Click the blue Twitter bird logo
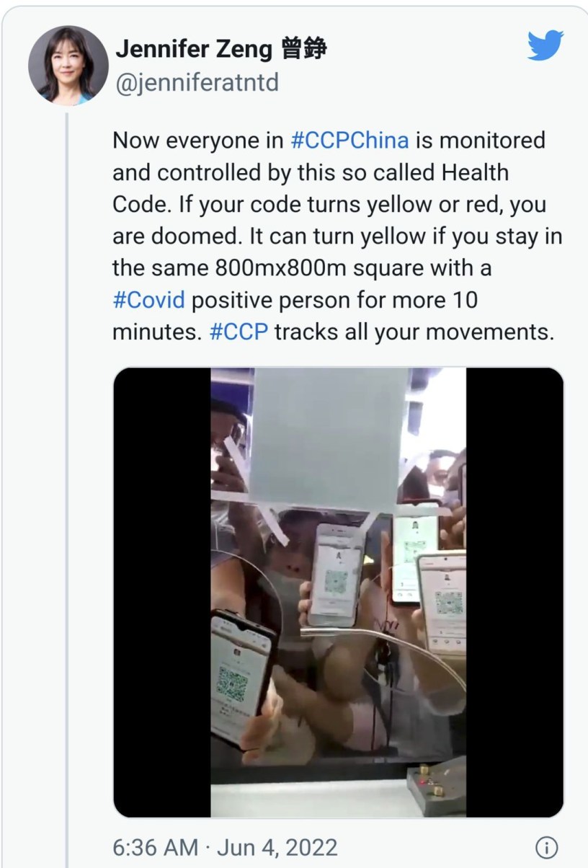Image resolution: width=588 pixels, height=868 pixels. click(545, 45)
